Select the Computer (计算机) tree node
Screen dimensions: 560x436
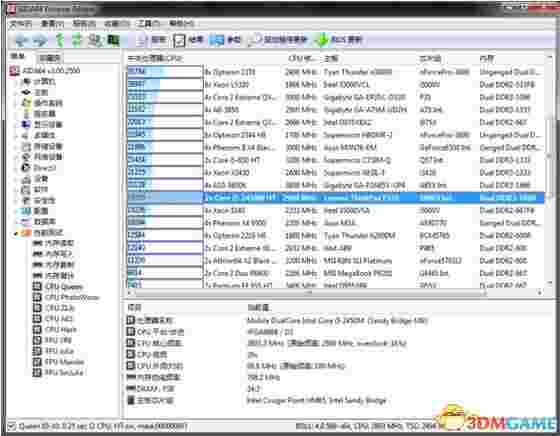(39, 82)
